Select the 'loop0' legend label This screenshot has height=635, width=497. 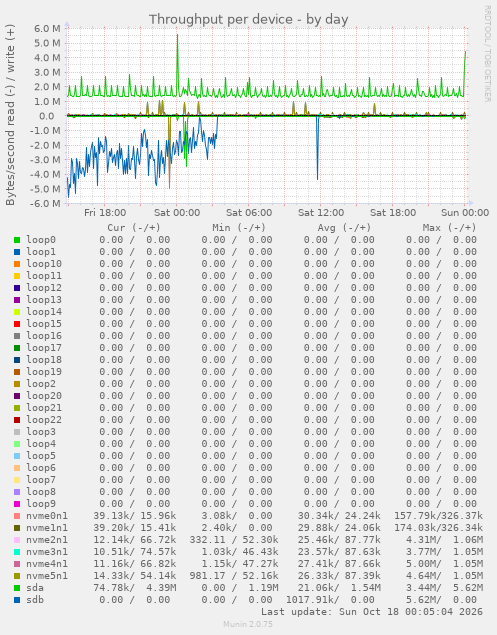(41, 240)
